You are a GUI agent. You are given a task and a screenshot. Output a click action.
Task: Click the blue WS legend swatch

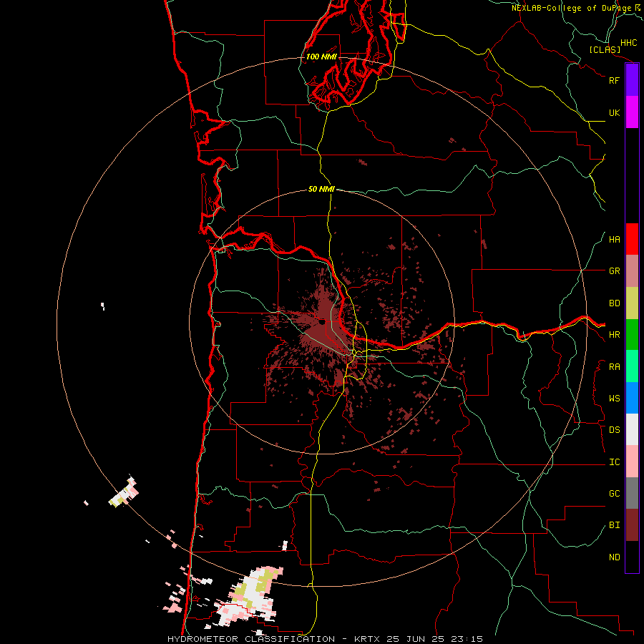[632, 398]
